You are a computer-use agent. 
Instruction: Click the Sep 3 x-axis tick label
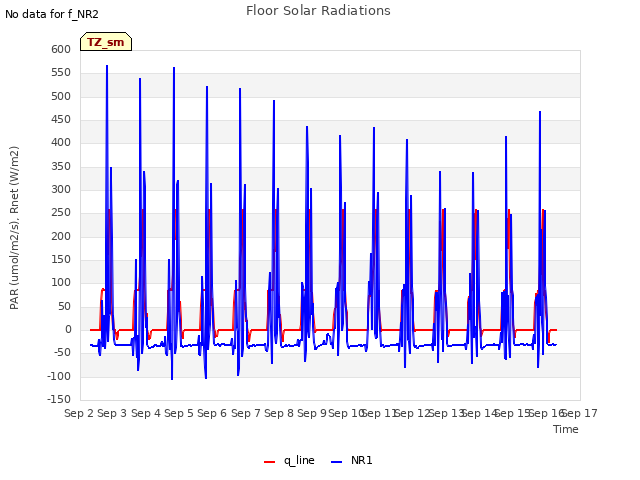click(x=112, y=413)
